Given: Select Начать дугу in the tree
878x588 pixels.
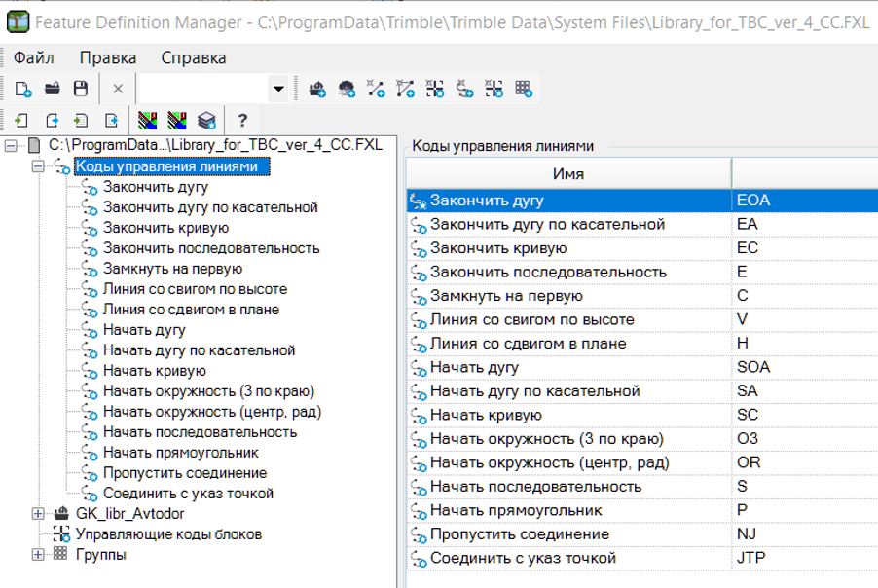Looking at the screenshot, I should (144, 330).
